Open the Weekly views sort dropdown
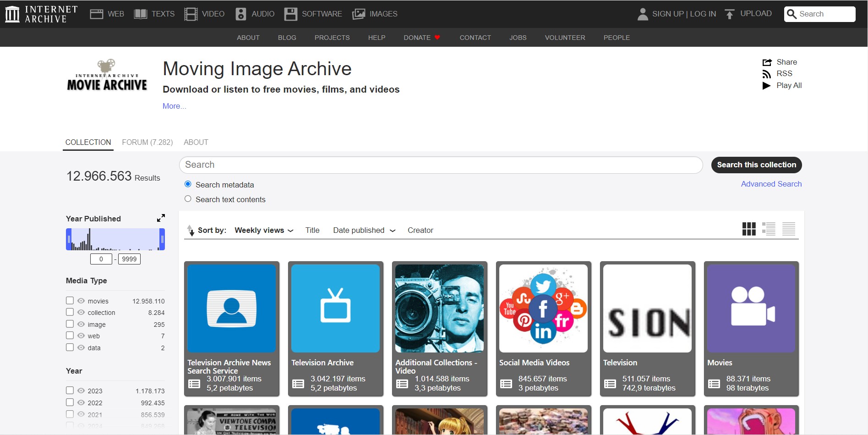This screenshot has width=868, height=435. (x=264, y=230)
